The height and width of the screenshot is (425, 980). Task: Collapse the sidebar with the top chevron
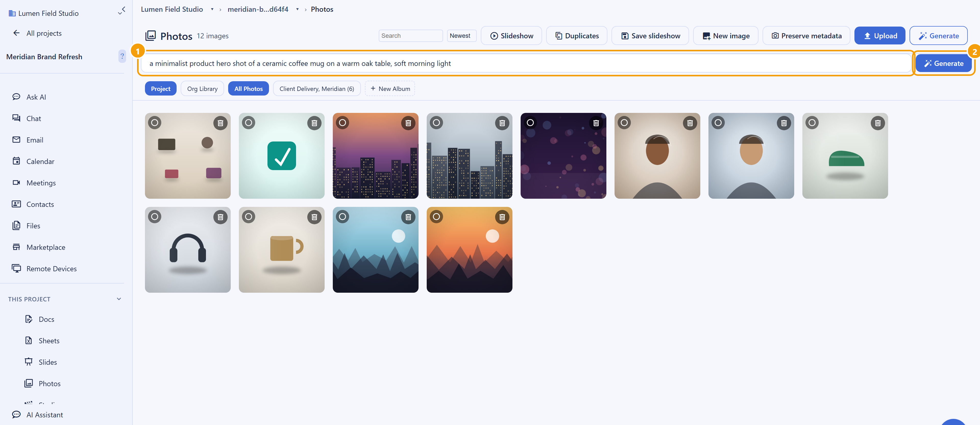tap(123, 9)
